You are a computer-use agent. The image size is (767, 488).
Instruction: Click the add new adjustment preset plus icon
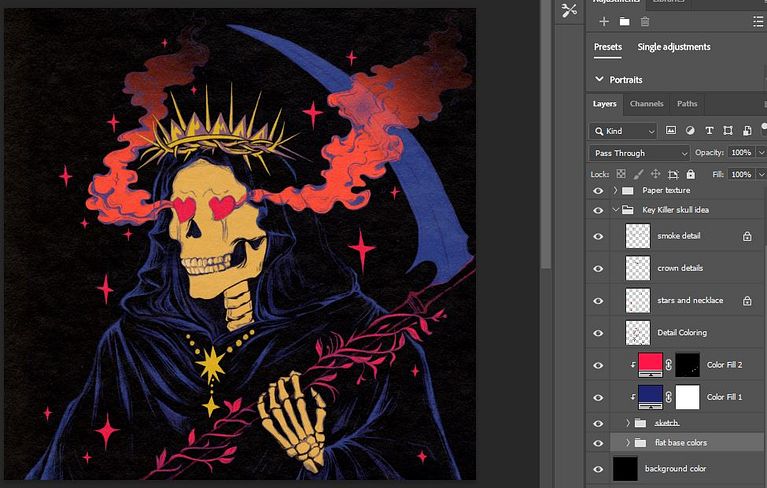[603, 21]
